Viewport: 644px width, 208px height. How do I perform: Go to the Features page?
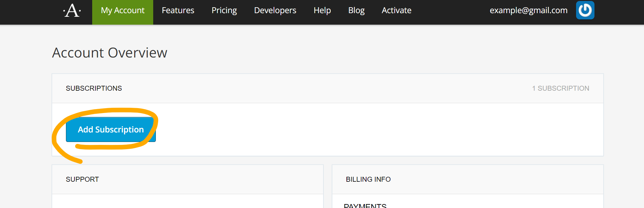178,11
